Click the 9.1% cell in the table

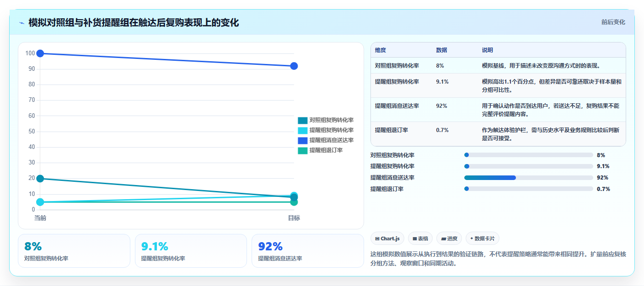(x=442, y=82)
